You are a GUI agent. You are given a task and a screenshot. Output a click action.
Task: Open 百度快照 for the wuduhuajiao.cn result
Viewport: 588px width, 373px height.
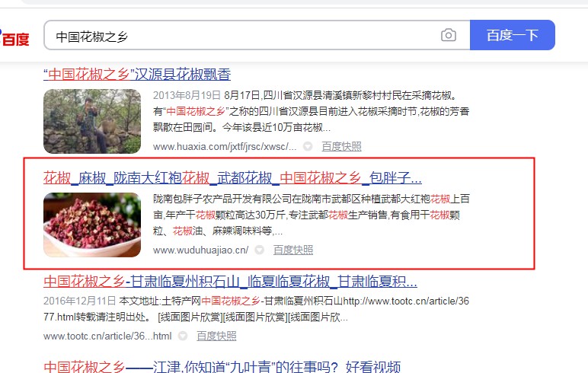(x=293, y=250)
